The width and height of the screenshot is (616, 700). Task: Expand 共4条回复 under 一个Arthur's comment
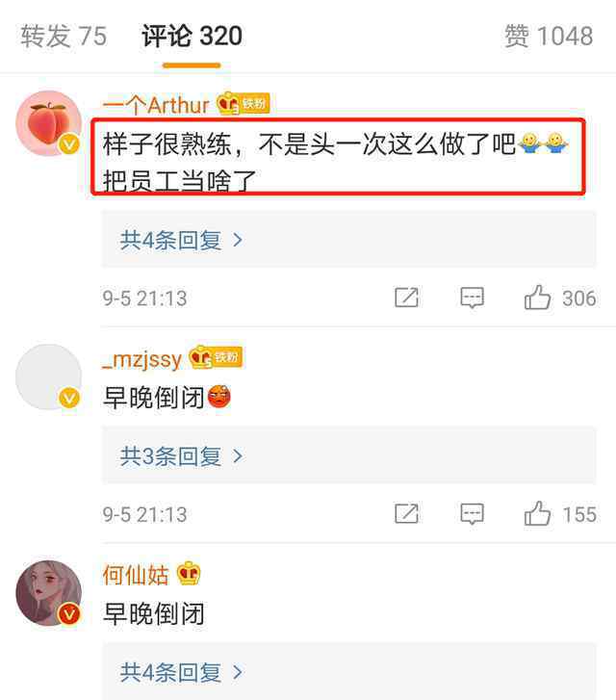pyautogui.click(x=181, y=240)
